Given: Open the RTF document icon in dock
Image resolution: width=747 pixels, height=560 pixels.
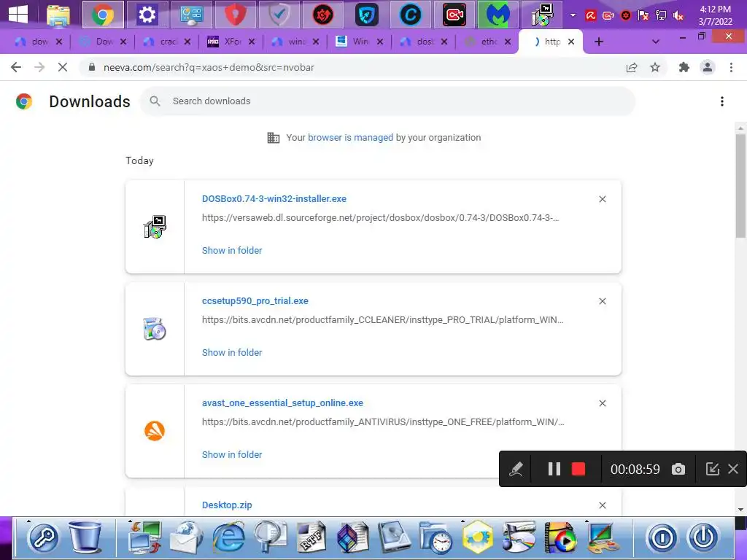Looking at the screenshot, I should pyautogui.click(x=311, y=537).
